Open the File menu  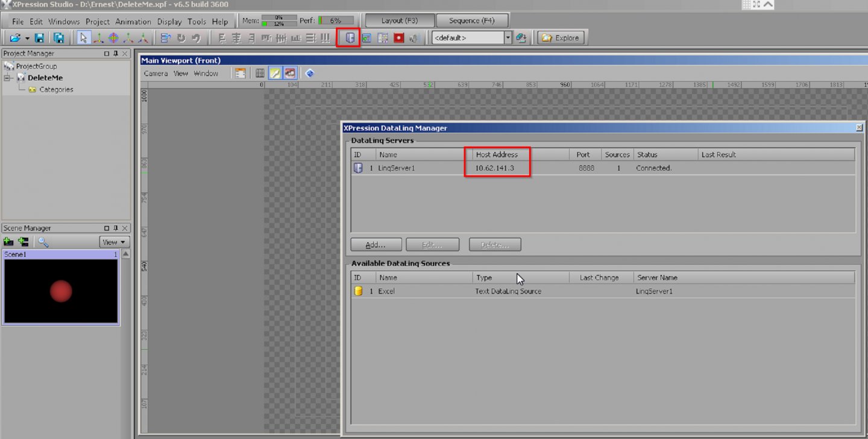(x=18, y=22)
